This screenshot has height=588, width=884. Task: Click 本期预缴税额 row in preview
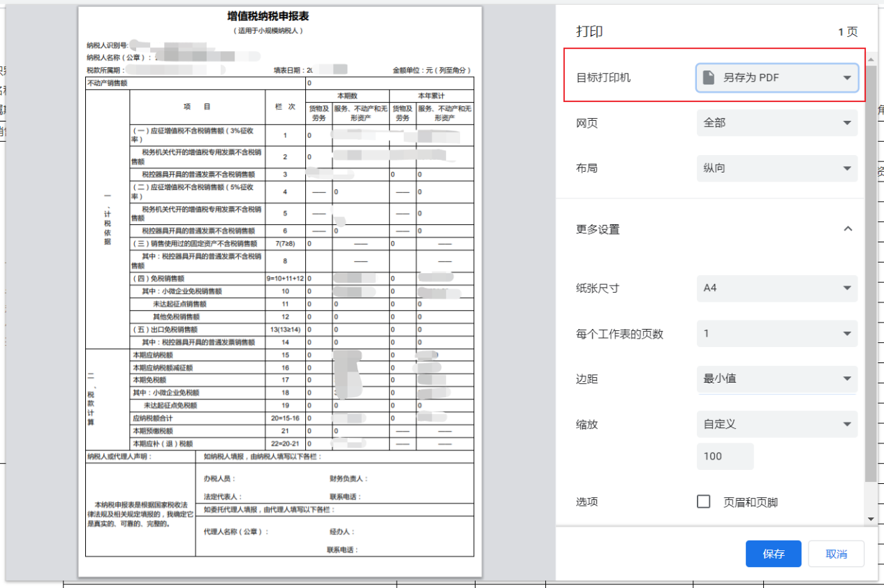pos(302,431)
